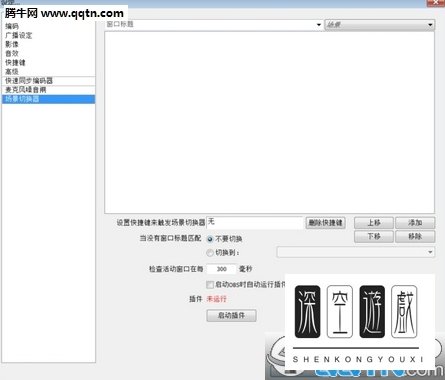Select 场景切换器 in the left list

(x=48, y=99)
